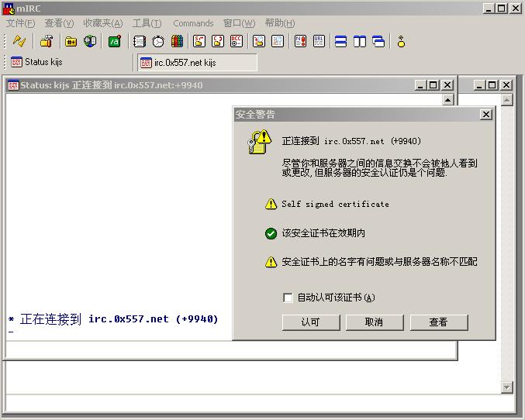Open the Log files icon
The image size is (525, 420).
click(278, 42)
